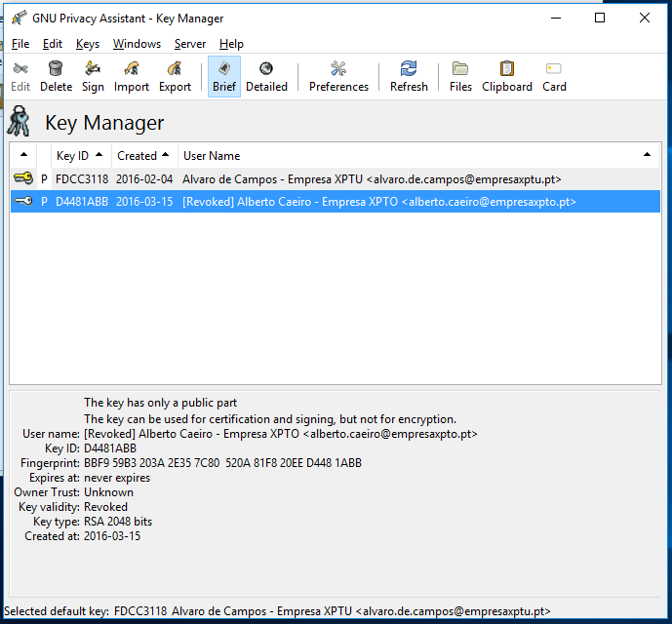This screenshot has width=672, height=624.
Task: Maximize the Key Manager window
Action: [600, 18]
